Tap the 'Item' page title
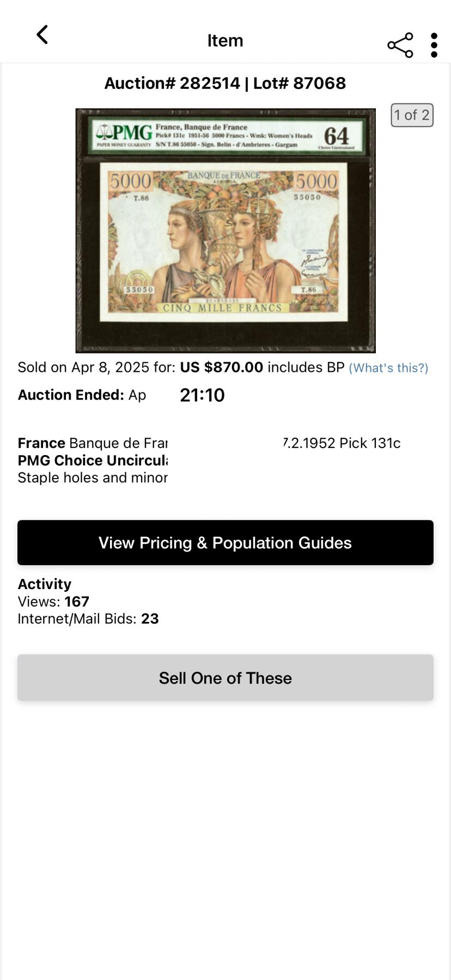The height and width of the screenshot is (980, 451). tap(225, 40)
